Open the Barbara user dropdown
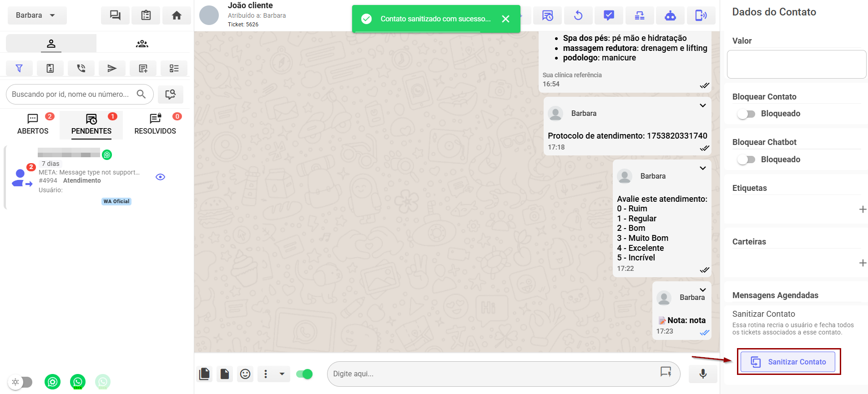868x394 pixels. coord(37,15)
